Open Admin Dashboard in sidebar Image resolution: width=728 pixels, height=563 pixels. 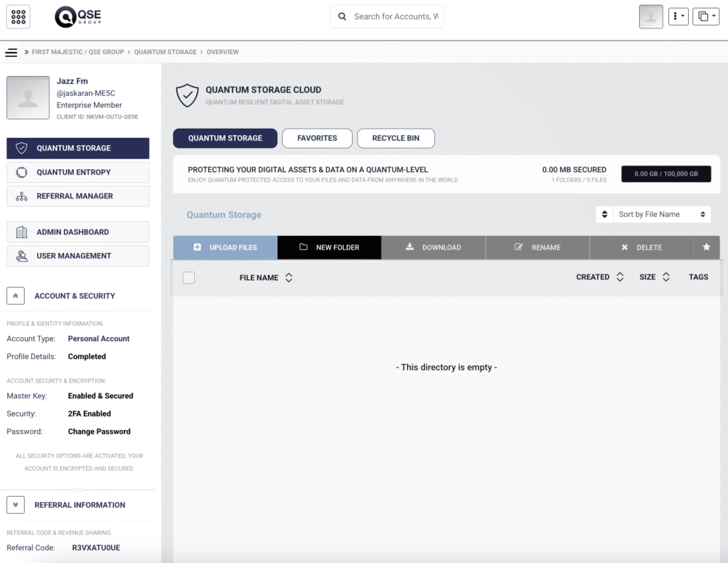click(78, 232)
